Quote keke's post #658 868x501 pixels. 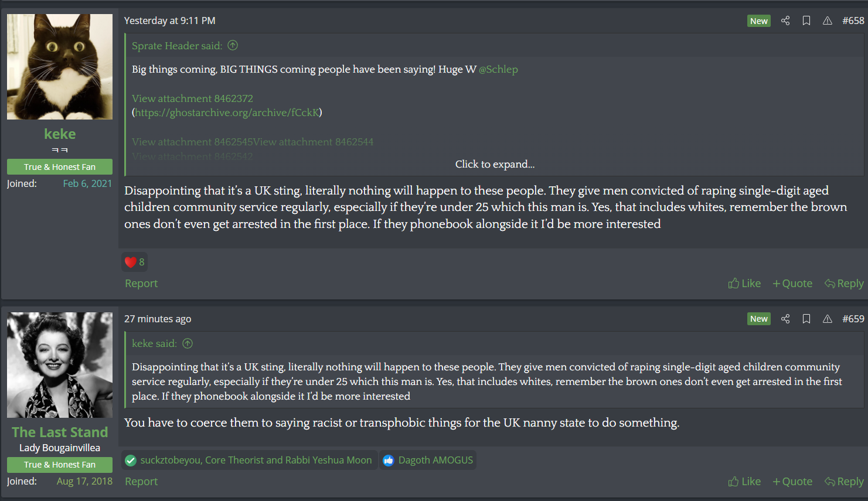pos(792,284)
